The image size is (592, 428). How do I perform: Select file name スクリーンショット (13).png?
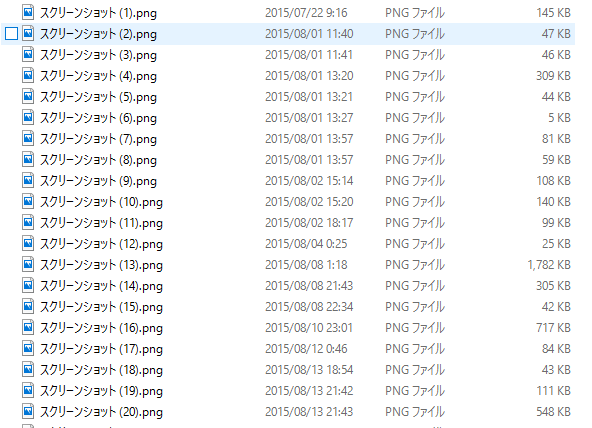coord(101,265)
